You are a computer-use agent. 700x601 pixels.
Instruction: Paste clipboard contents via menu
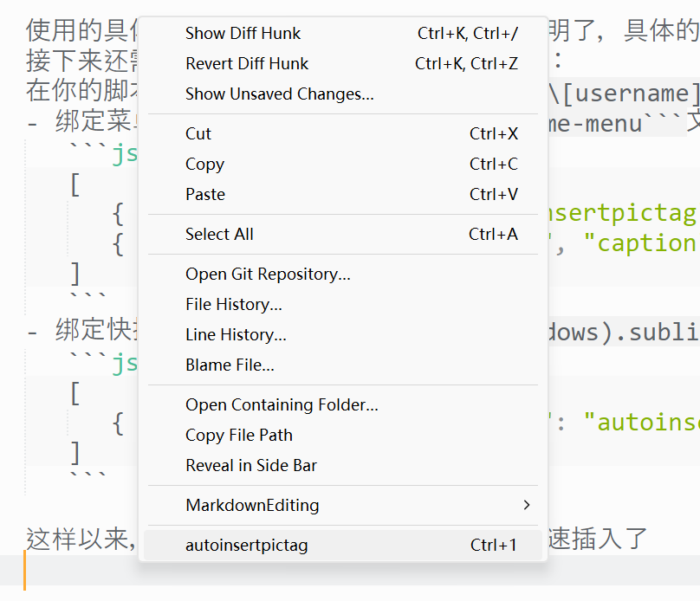[x=205, y=195]
